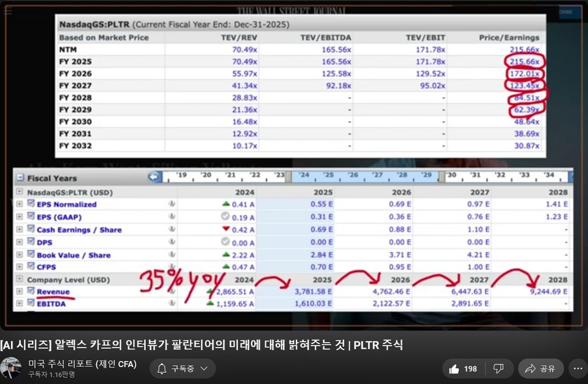The width and height of the screenshot is (588, 384).
Task: Expand the Revenue row with its plus icon
Action: coord(19,291)
